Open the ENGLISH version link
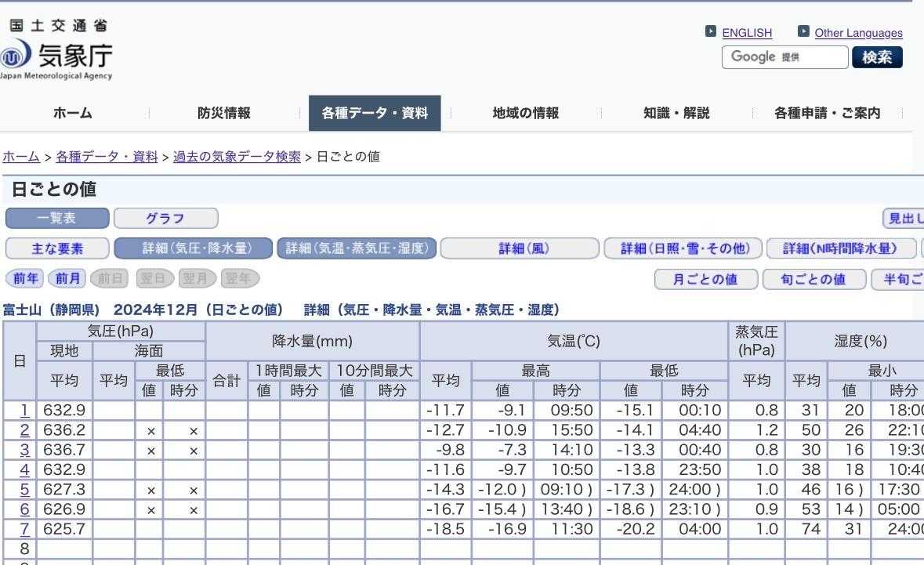Image resolution: width=924 pixels, height=565 pixels. tap(747, 33)
